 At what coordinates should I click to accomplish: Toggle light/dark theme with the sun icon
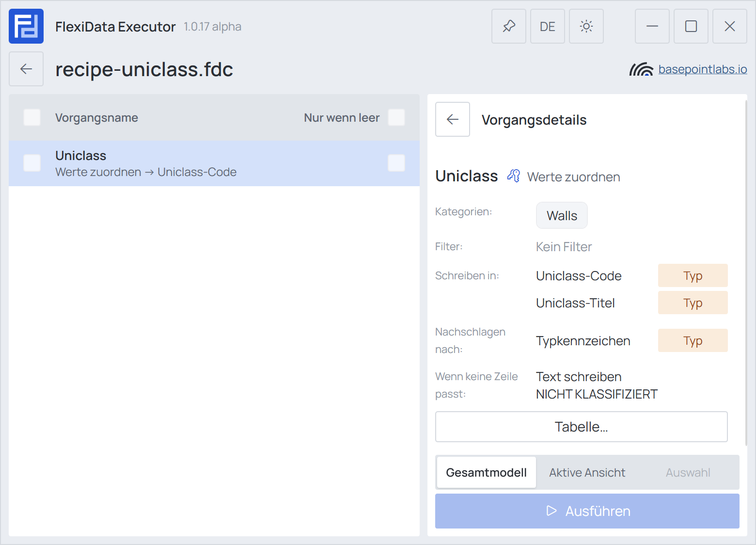pos(586,26)
